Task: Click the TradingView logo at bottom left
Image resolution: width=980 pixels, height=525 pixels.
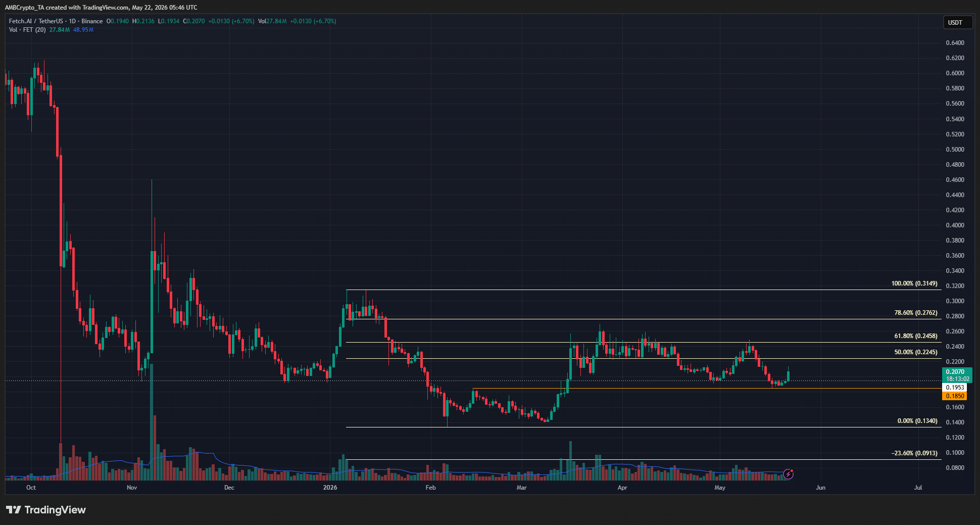Action: (x=46, y=510)
